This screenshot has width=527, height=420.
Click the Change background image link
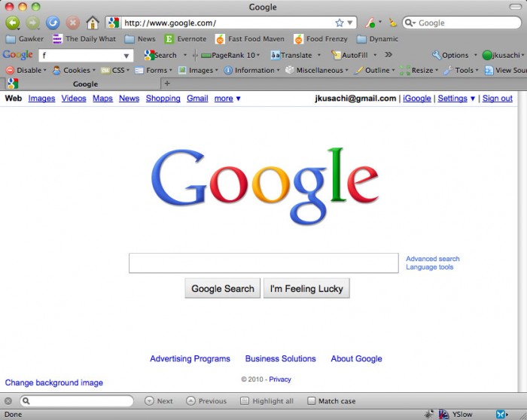(53, 382)
